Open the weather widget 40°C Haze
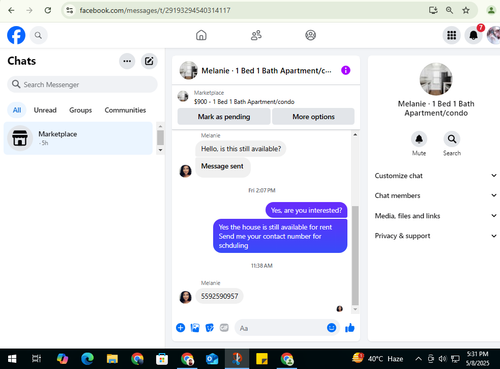The image size is (500, 369). click(x=377, y=359)
